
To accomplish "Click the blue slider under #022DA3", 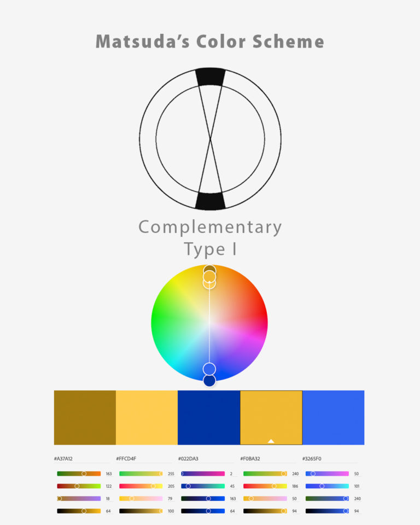I will tap(203, 499).
